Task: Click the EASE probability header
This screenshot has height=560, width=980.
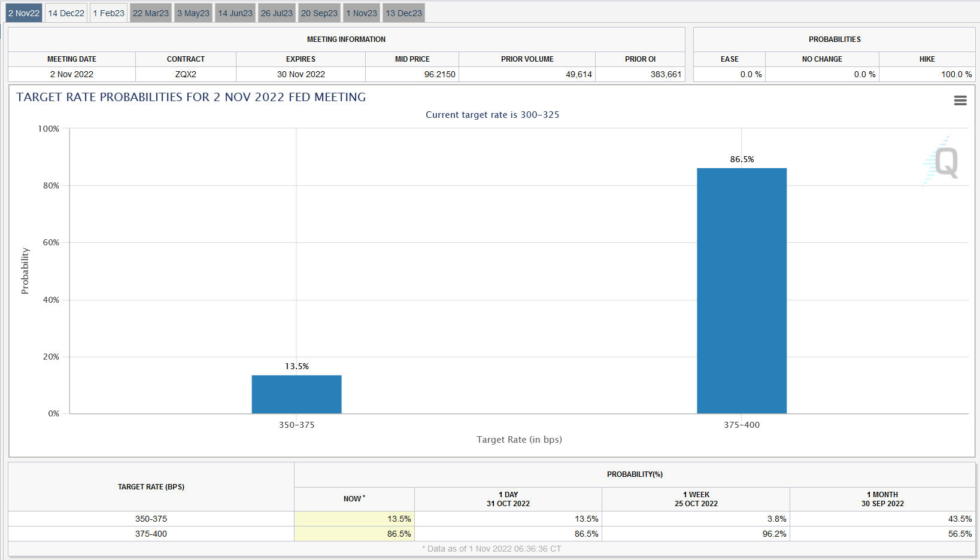Action: (x=729, y=59)
